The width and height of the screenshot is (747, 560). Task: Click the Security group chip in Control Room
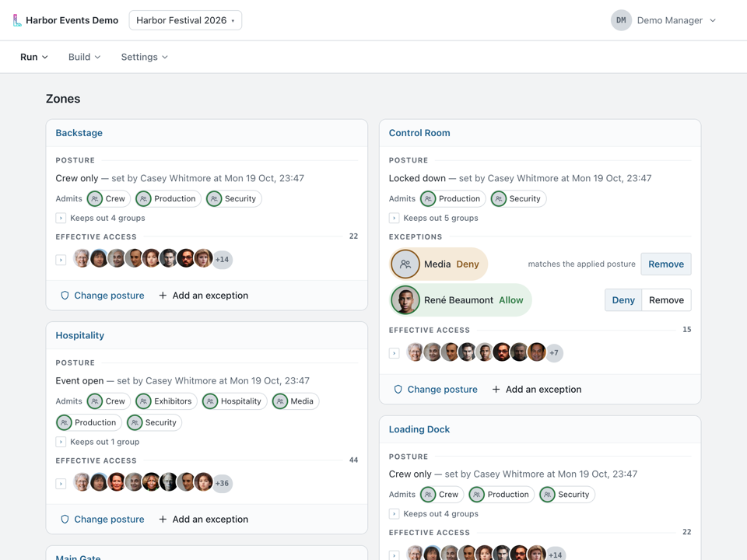click(x=518, y=198)
